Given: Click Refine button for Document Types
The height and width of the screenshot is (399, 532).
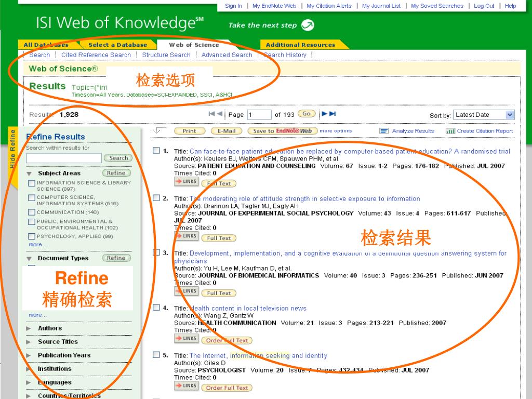Looking at the screenshot, I should 116,258.
